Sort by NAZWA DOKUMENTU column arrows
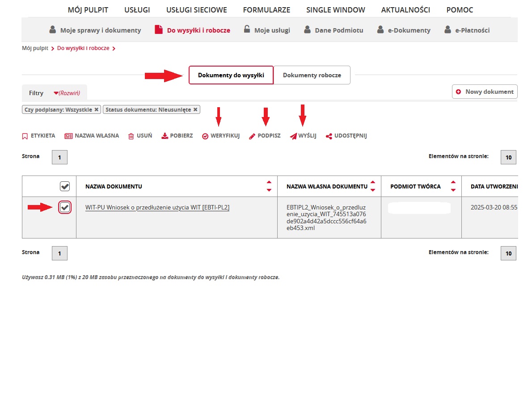 [x=269, y=186]
